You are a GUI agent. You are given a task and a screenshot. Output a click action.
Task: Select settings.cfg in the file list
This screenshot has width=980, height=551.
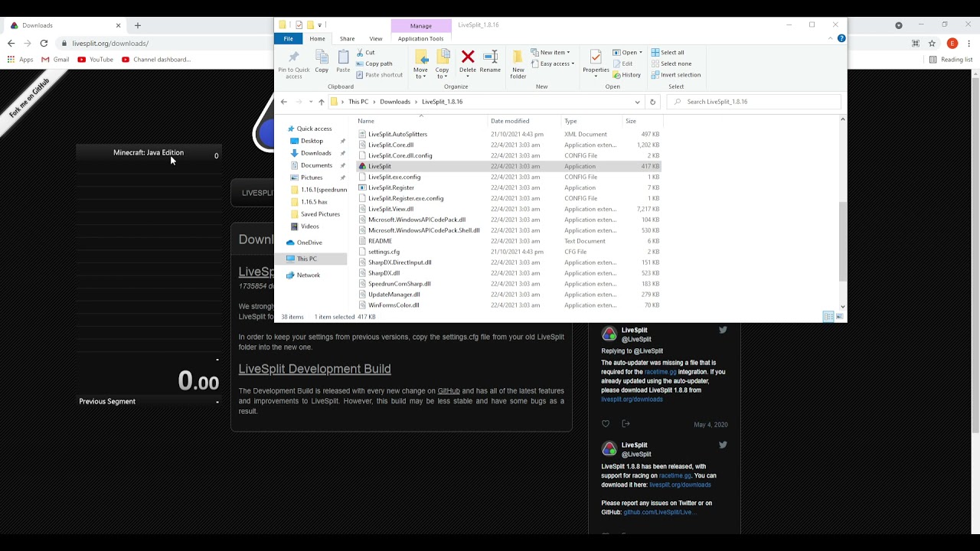click(384, 252)
